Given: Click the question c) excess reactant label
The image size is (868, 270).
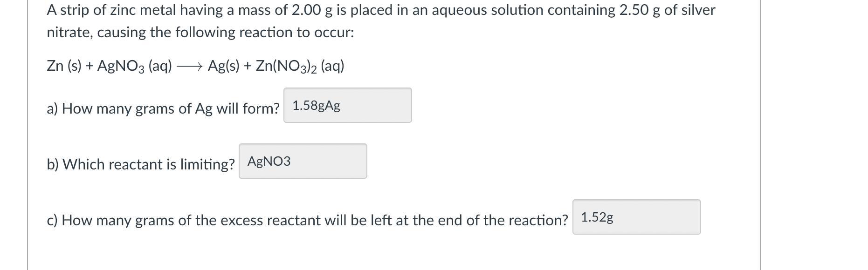Looking at the screenshot, I should point(308,220).
